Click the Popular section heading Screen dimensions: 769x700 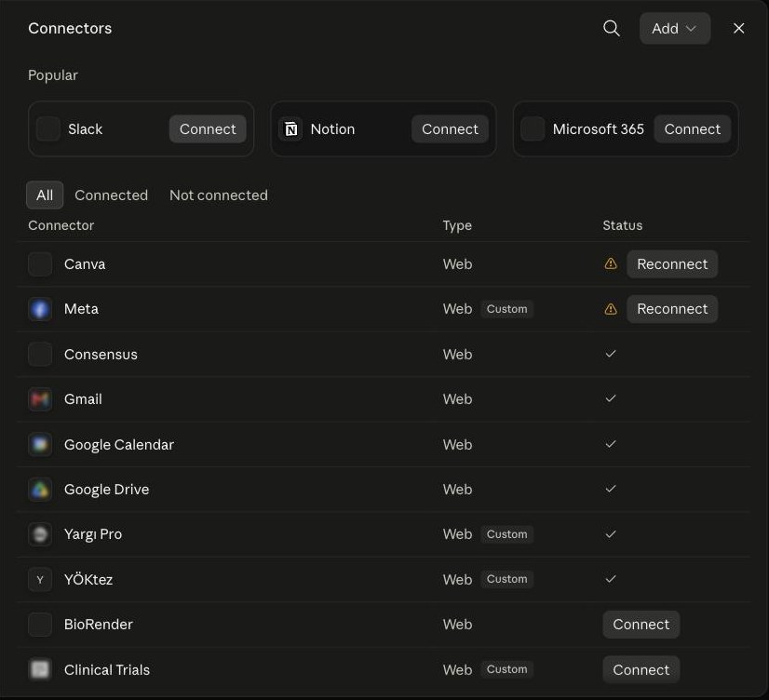point(53,75)
